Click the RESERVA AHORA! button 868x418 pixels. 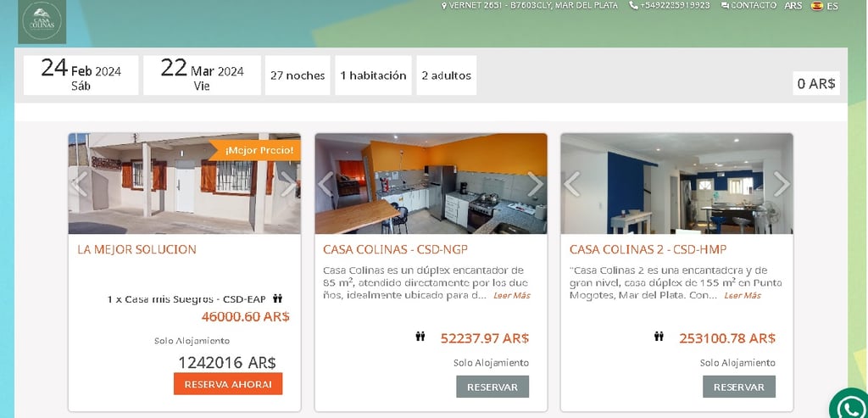tap(228, 384)
